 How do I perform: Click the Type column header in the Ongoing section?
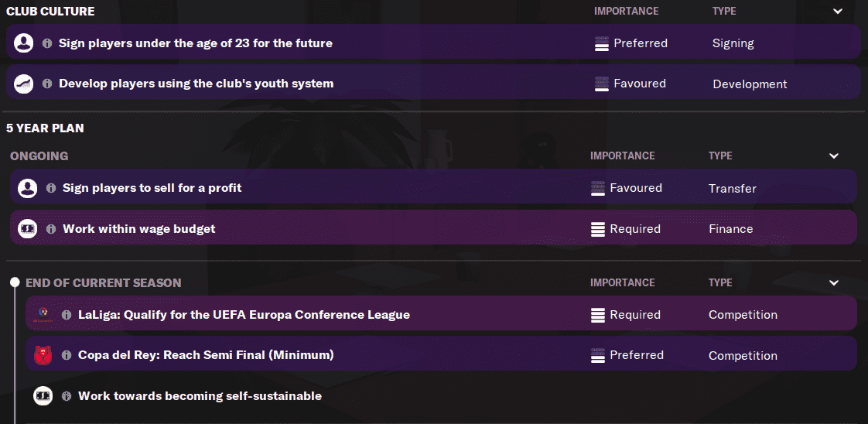click(x=719, y=156)
